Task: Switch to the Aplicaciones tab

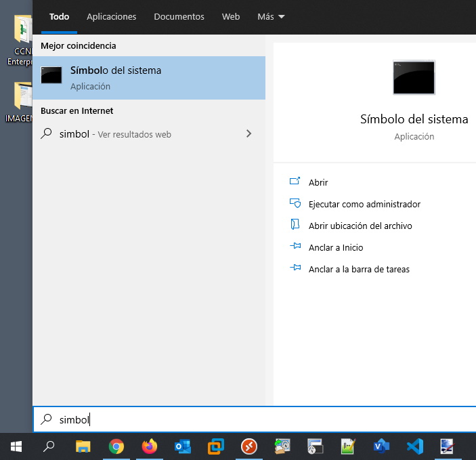Action: 111,16
